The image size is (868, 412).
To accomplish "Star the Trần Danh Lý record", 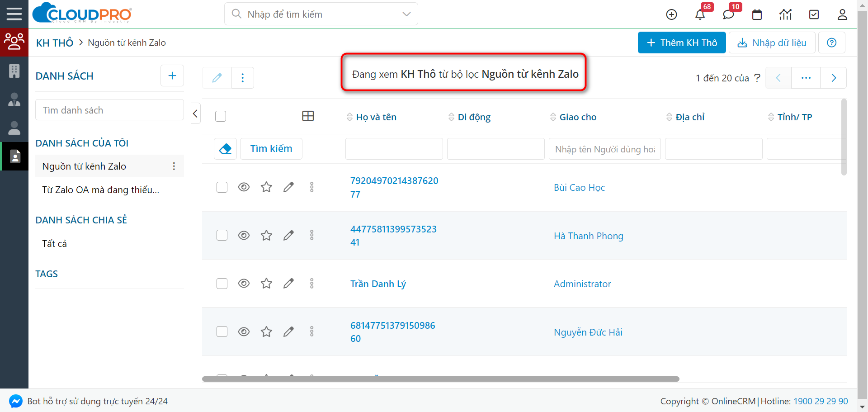I will pos(266,284).
